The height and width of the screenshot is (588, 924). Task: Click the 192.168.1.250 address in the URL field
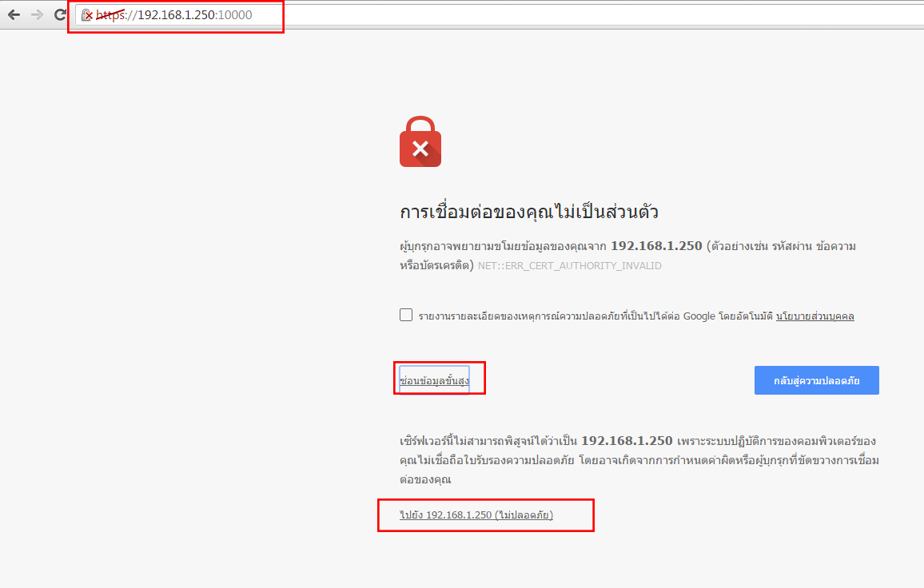(176, 15)
